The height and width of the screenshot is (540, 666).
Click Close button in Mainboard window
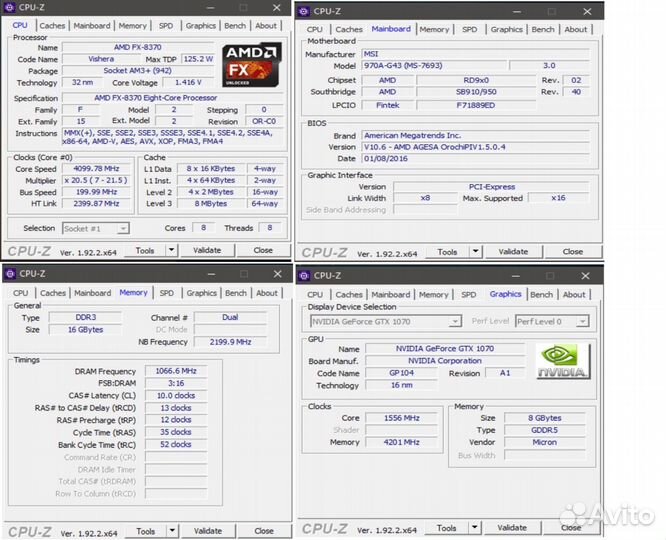pos(573,252)
